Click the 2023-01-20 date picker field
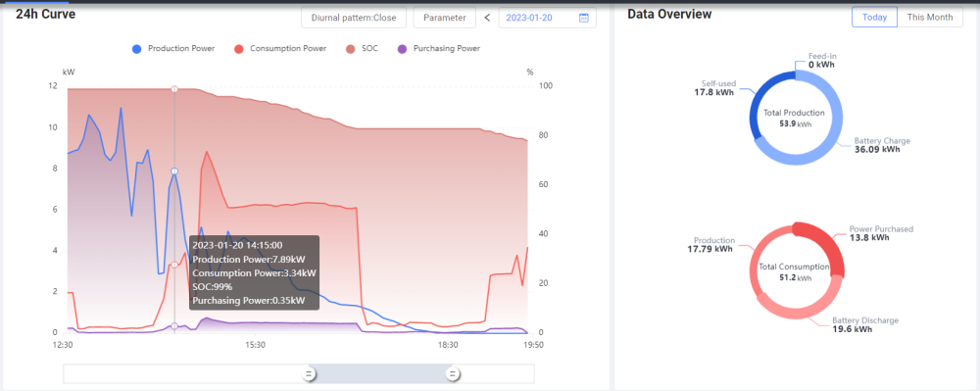This screenshot has width=980, height=391. pyautogui.click(x=548, y=18)
